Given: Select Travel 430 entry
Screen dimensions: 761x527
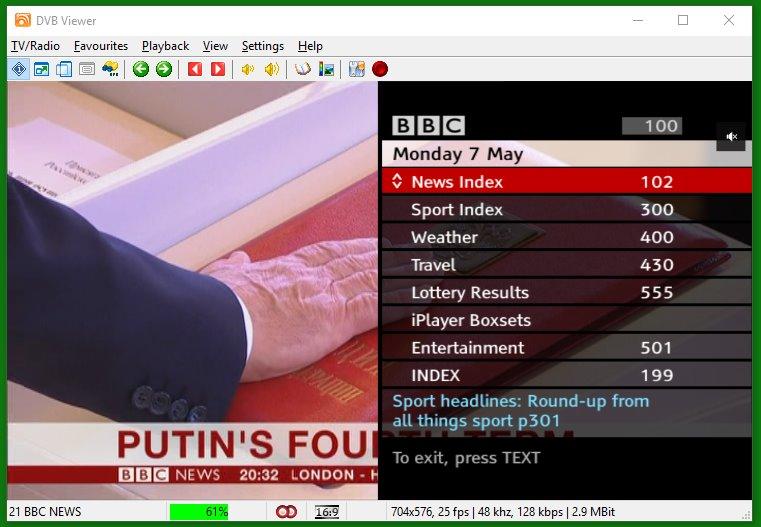Looking at the screenshot, I should (567, 264).
